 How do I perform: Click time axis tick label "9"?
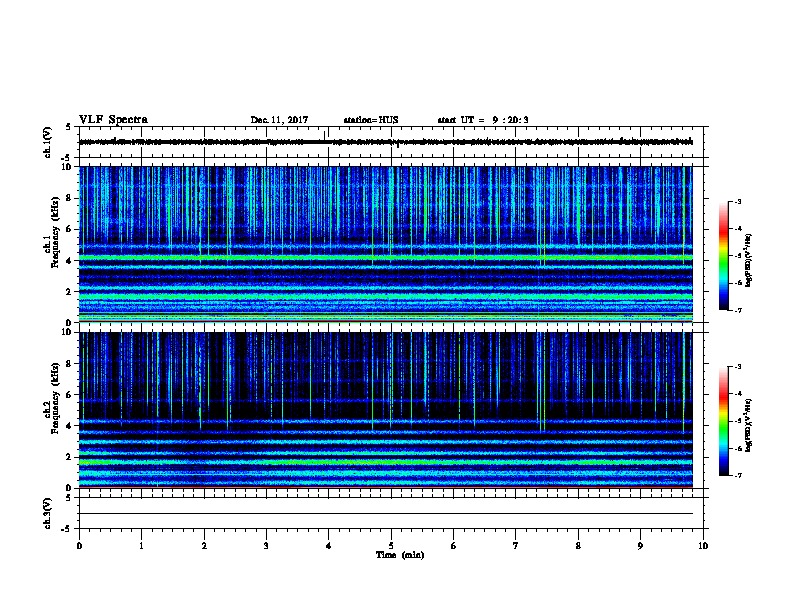click(x=640, y=546)
